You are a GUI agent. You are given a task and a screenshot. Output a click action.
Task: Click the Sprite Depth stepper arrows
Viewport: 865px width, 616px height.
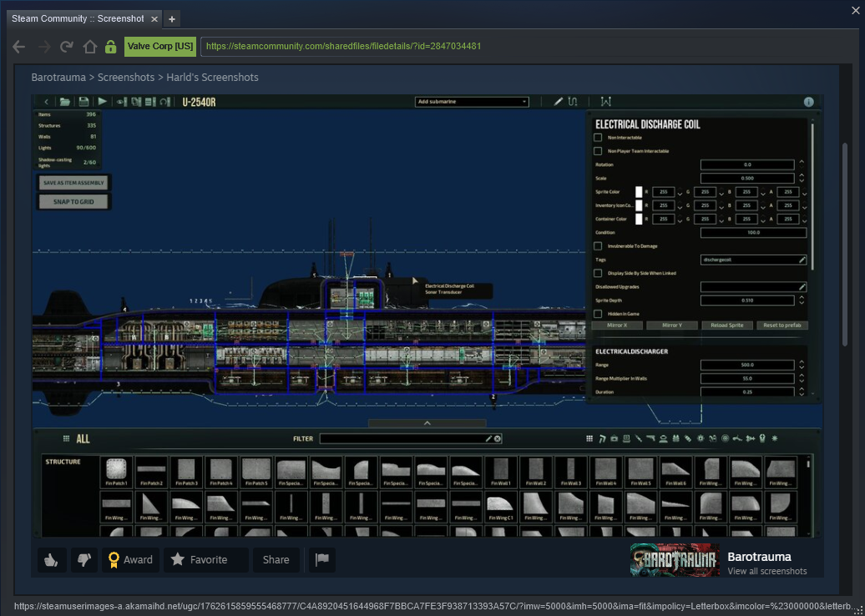(x=802, y=300)
